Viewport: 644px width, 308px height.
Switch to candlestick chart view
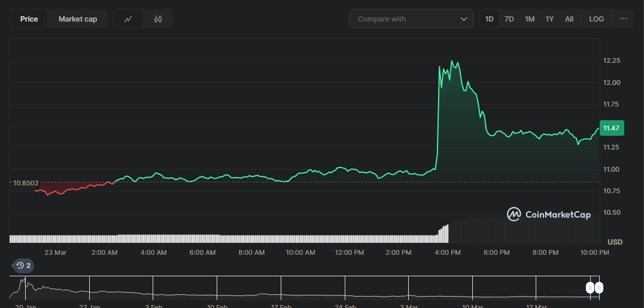(158, 19)
